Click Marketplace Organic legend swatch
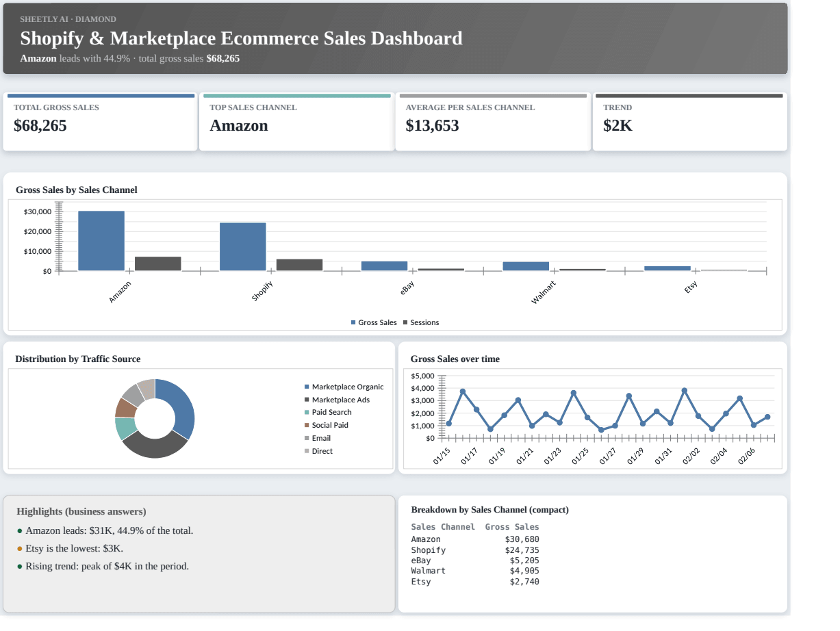 tap(307, 387)
